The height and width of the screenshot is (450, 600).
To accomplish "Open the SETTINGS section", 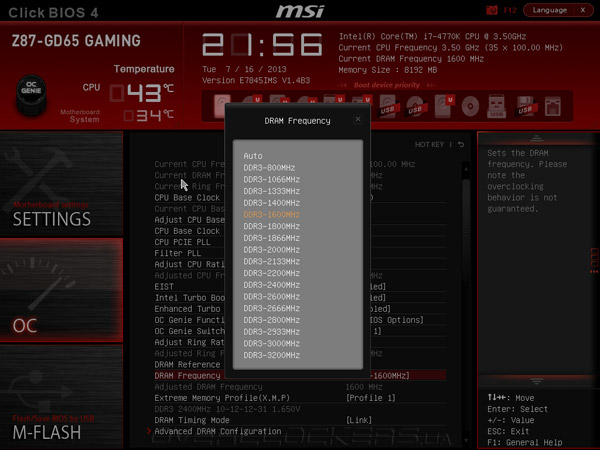I will point(61,183).
